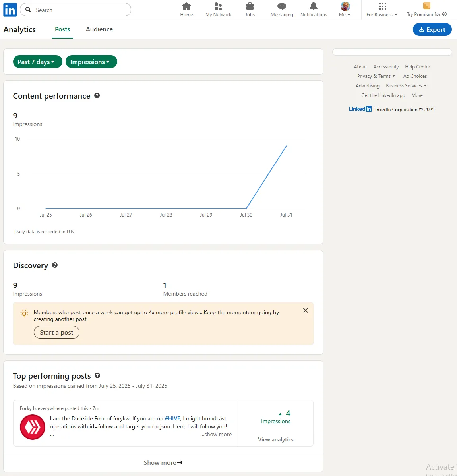Select the Posts tab
The height and width of the screenshot is (476, 457).
62,29
